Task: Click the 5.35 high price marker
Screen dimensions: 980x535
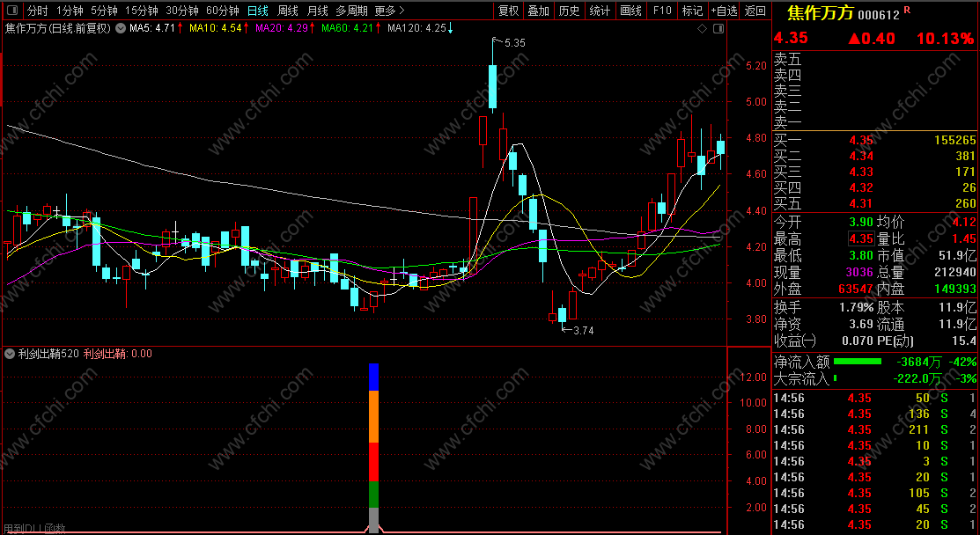Action: pos(514,43)
